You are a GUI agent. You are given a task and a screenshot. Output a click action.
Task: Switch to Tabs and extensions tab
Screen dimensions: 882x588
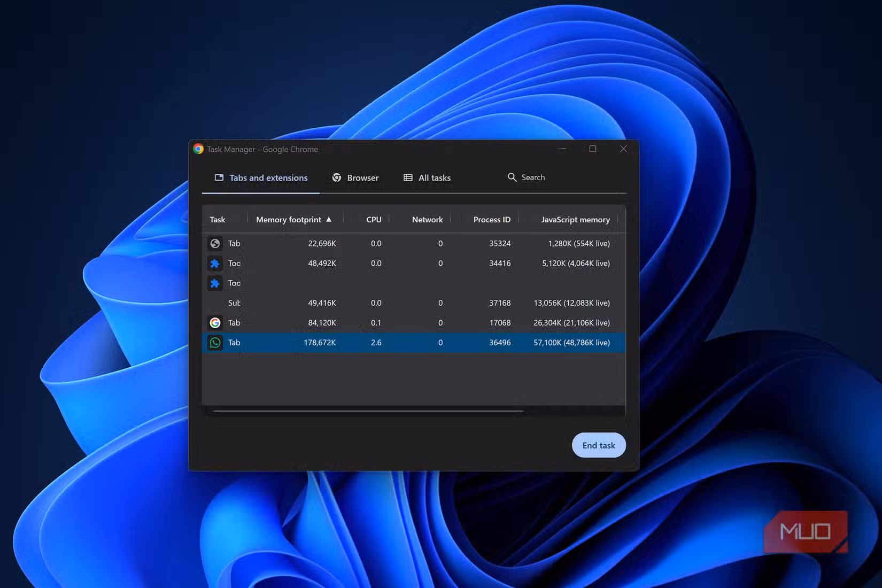[x=261, y=178]
